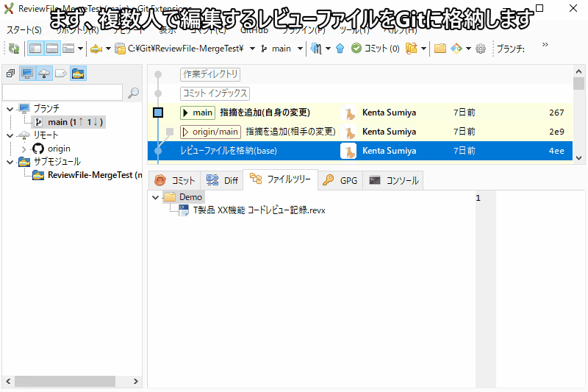The image size is (588, 392).
Task: Switch to the コンソール tab
Action: click(x=394, y=180)
